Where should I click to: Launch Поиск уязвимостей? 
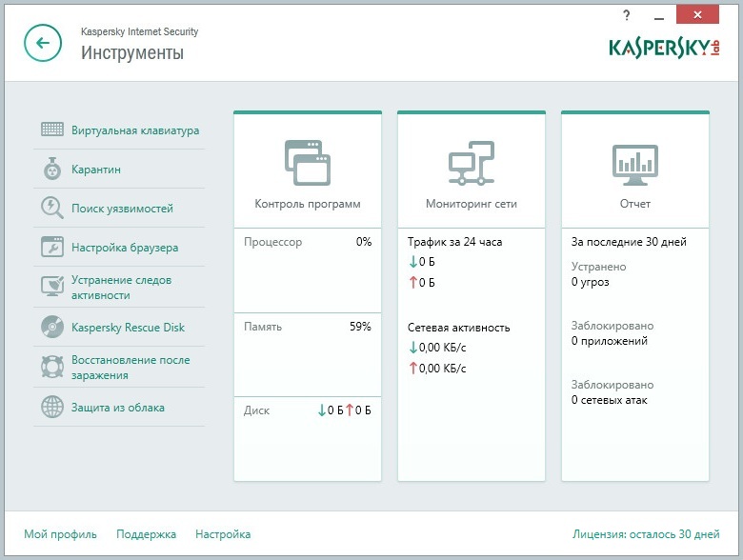[122, 209]
